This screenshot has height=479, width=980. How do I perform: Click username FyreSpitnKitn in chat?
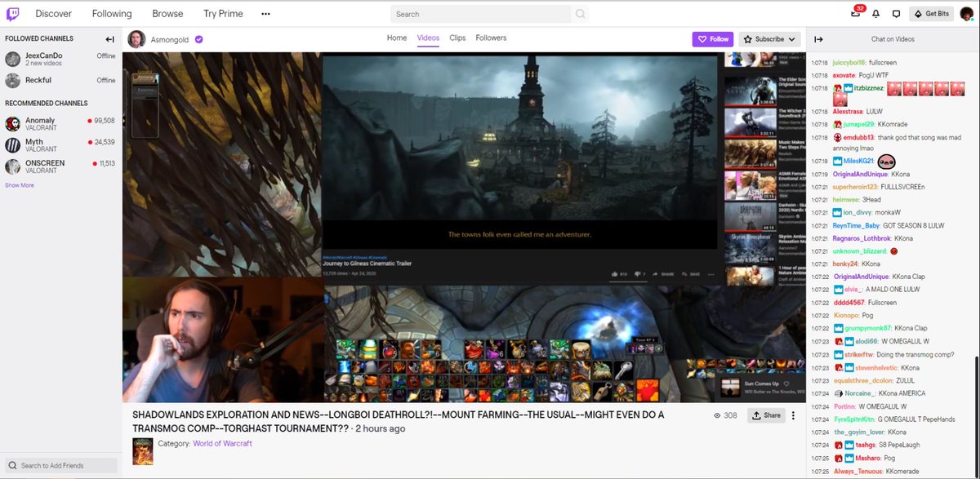[x=853, y=419]
